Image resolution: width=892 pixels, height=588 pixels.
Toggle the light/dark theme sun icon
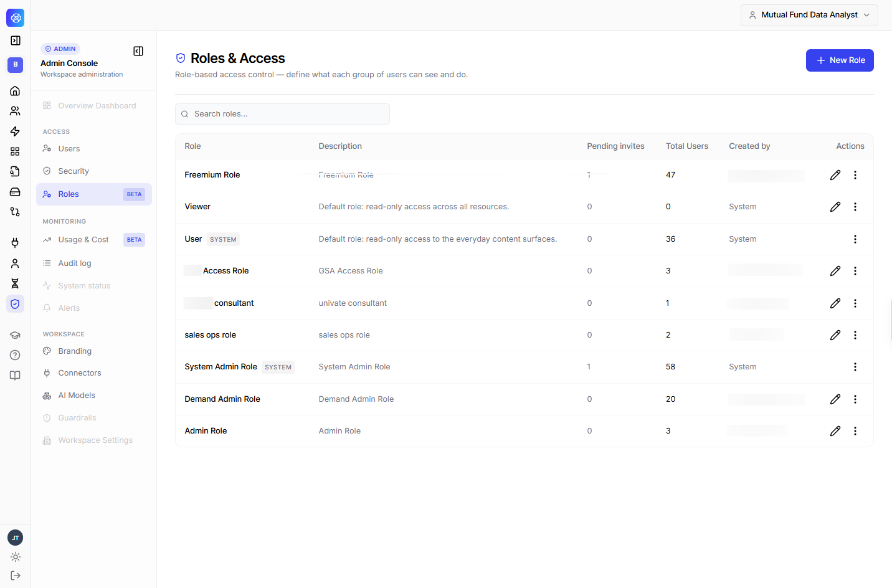16,557
